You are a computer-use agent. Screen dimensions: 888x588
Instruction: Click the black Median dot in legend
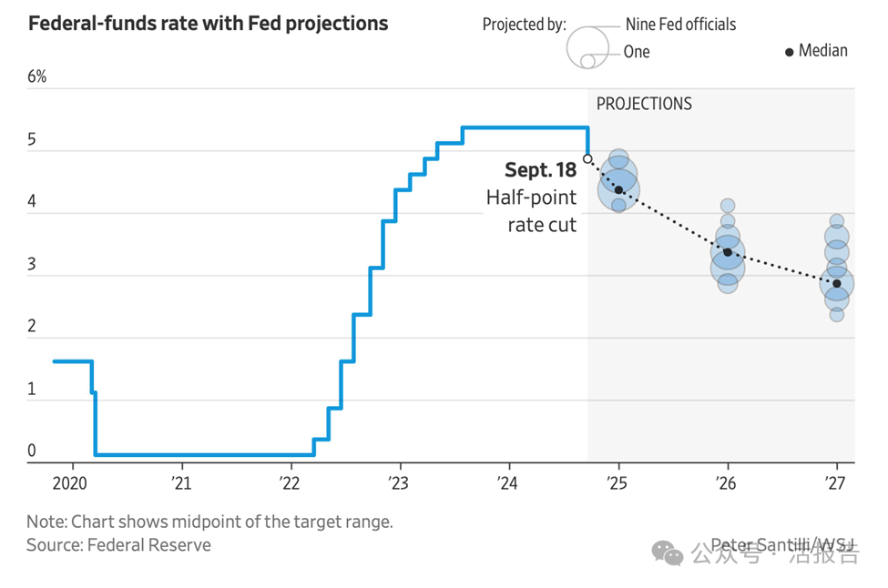(789, 53)
